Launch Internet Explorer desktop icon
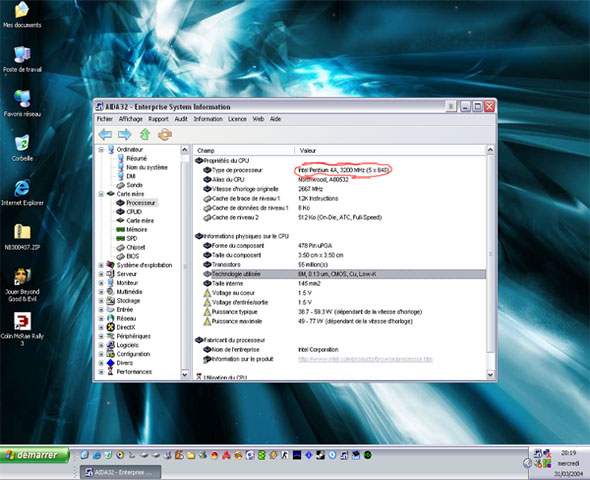 pos(22,193)
